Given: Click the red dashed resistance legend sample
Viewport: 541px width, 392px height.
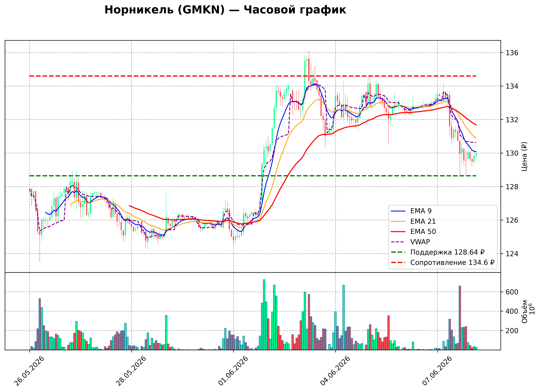Looking at the screenshot, I should (398, 263).
